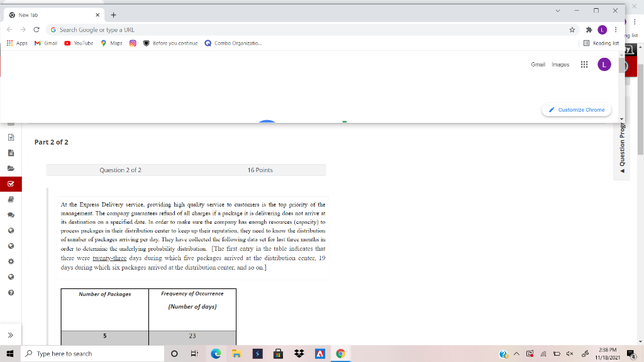Open File Explorer from the taskbar
Screen dimensions: 644x362
click(x=236, y=353)
